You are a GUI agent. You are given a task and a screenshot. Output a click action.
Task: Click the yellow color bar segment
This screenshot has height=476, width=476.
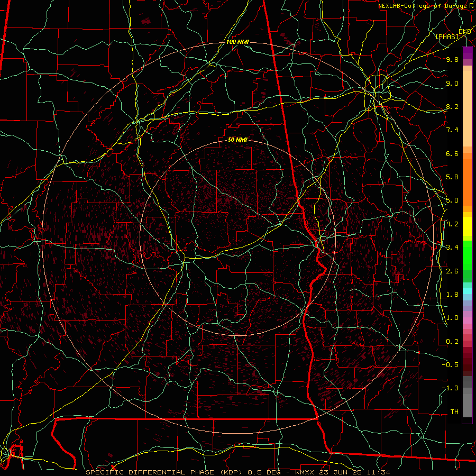pyautogui.click(x=467, y=226)
